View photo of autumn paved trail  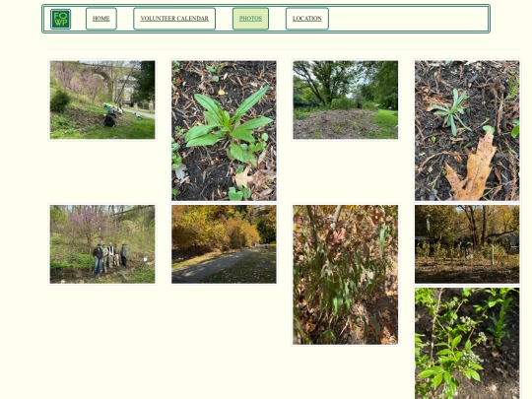224,244
